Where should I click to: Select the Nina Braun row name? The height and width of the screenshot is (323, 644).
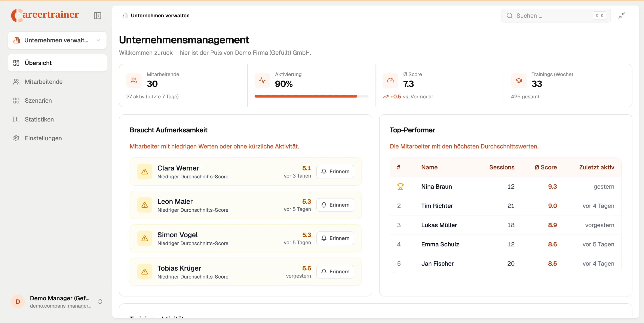pos(436,187)
